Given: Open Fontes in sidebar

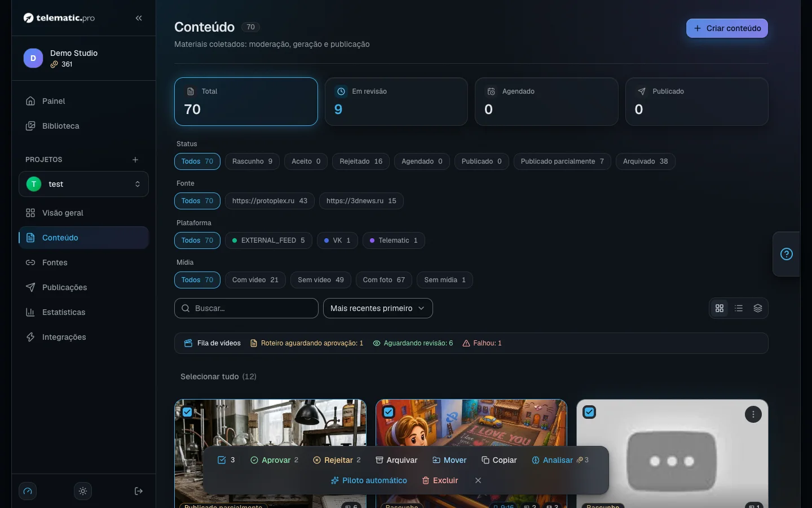Looking at the screenshot, I should (83, 262).
